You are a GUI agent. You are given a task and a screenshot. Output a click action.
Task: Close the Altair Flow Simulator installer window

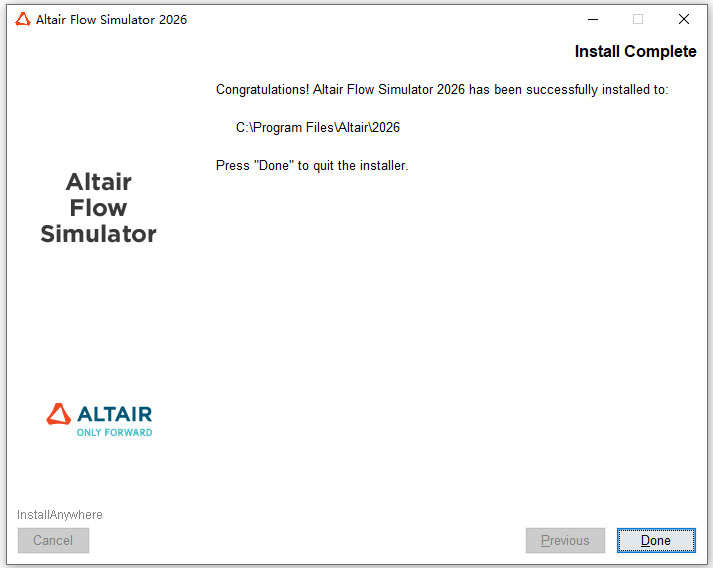click(683, 20)
